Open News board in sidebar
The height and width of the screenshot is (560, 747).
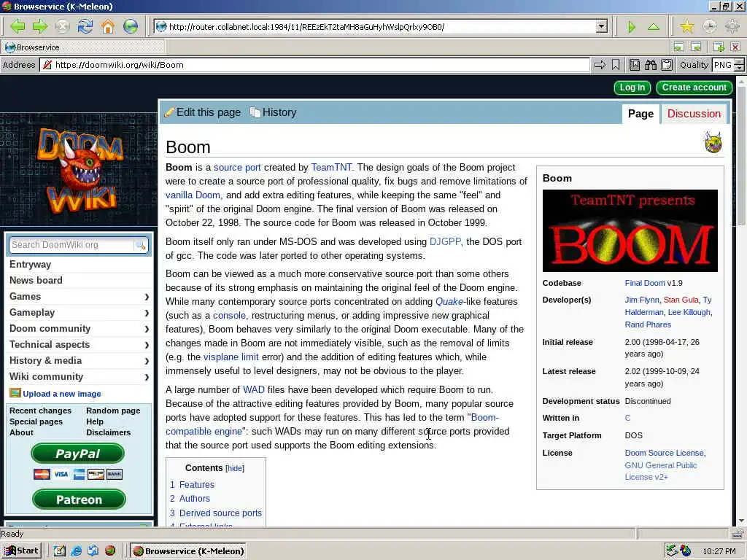click(x=36, y=281)
